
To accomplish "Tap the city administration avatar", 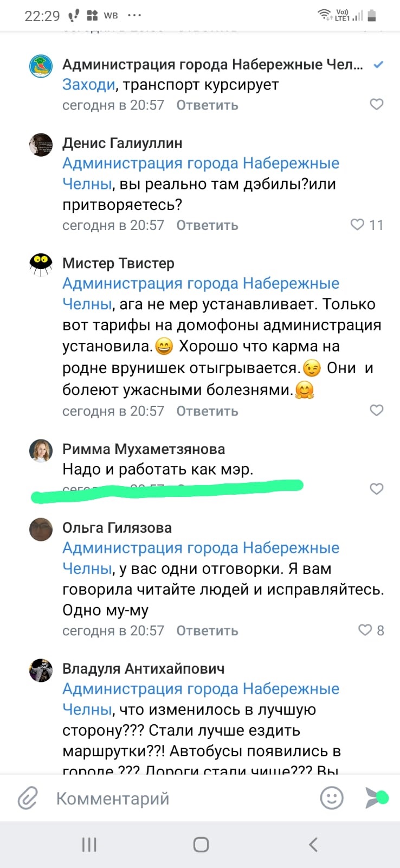I will click(41, 66).
